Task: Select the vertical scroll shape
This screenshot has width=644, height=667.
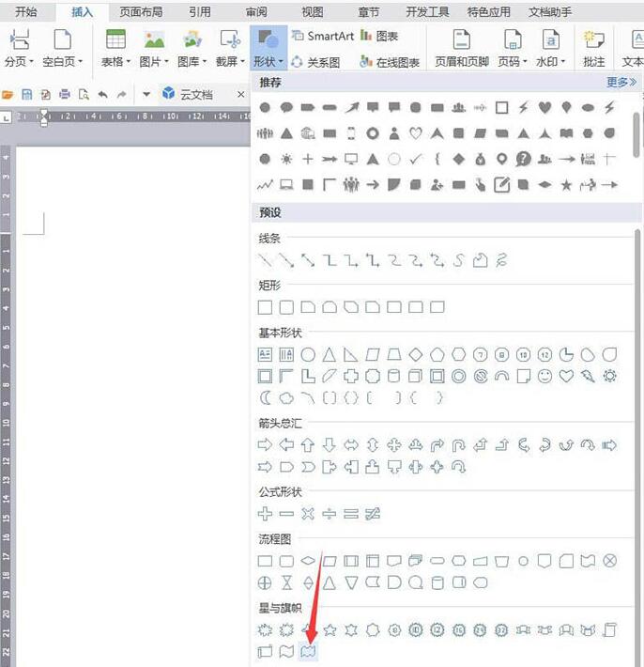Action: [609, 629]
